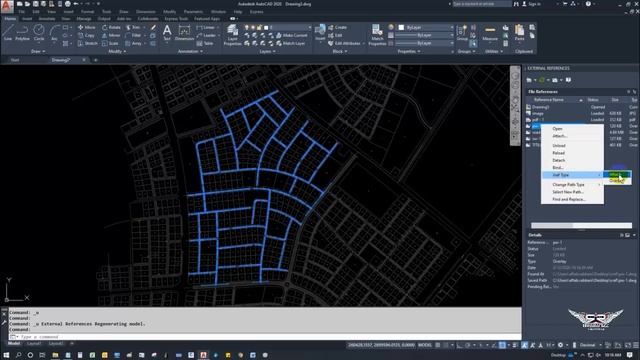The height and width of the screenshot is (360, 640).
Task: Expand the Draw panel dropdown
Action: point(38,51)
